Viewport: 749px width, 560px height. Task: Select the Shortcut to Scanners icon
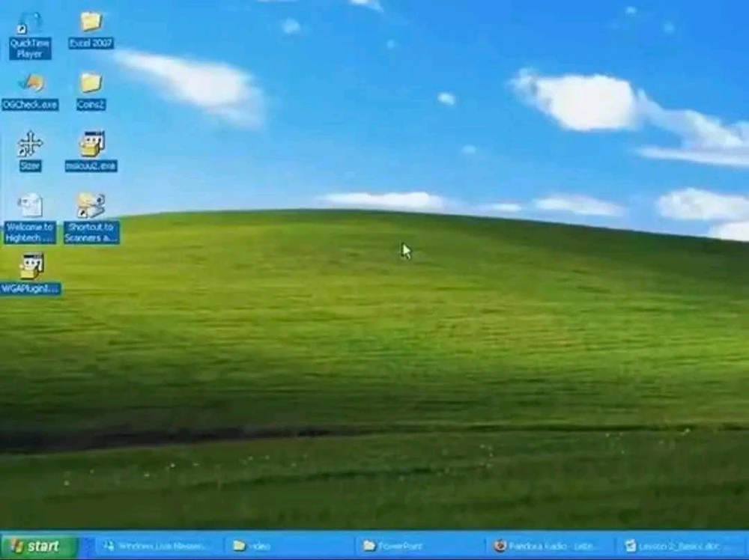[x=91, y=205]
